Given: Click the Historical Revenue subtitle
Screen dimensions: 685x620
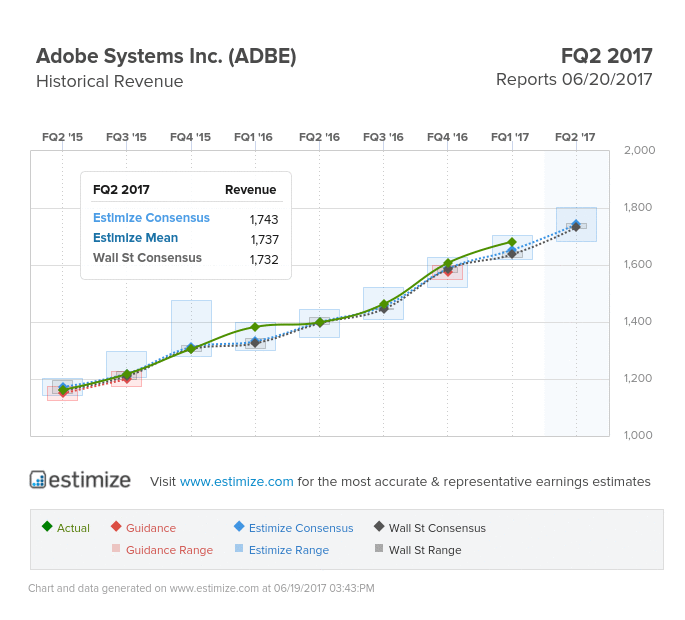Looking at the screenshot, I should coord(110,81).
